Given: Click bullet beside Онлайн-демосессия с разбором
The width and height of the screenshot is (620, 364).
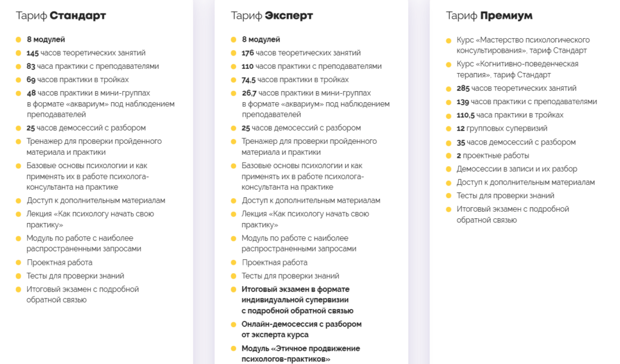Looking at the screenshot, I should (233, 325).
